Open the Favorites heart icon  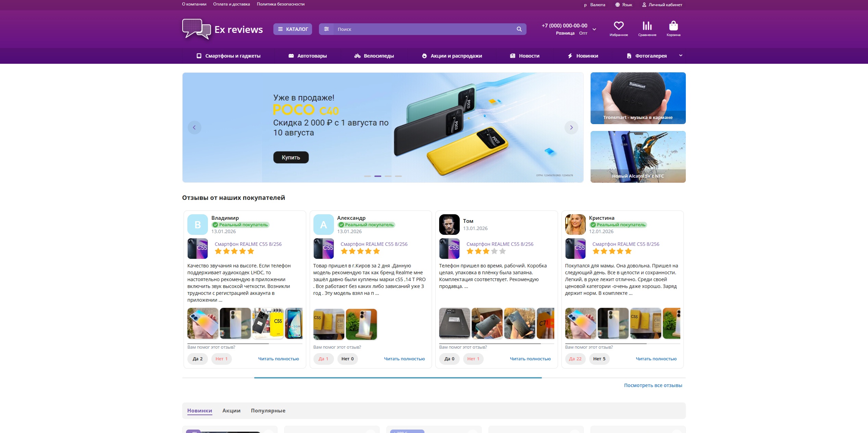tap(618, 26)
